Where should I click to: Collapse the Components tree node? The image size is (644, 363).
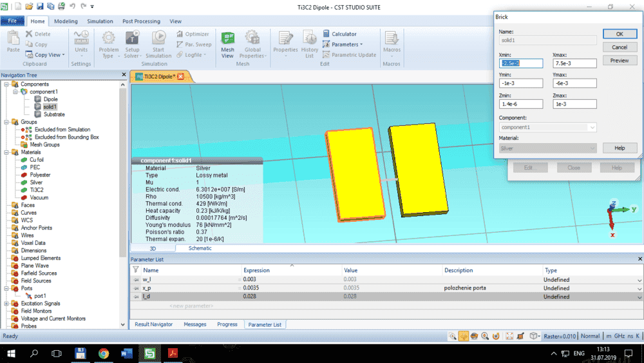[x=6, y=84]
